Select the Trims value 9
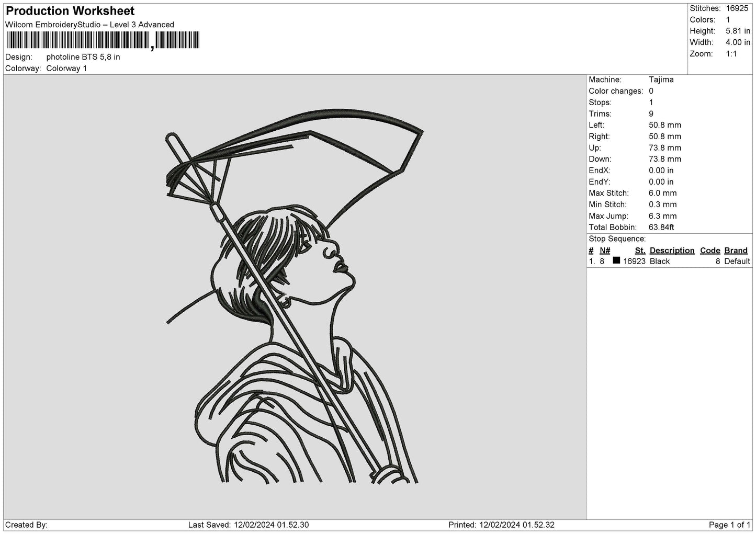756x534 pixels. coord(651,114)
